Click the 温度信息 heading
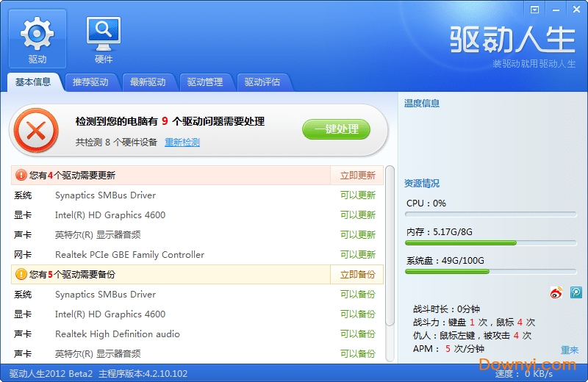Image resolution: width=588 pixels, height=382 pixels. [422, 104]
